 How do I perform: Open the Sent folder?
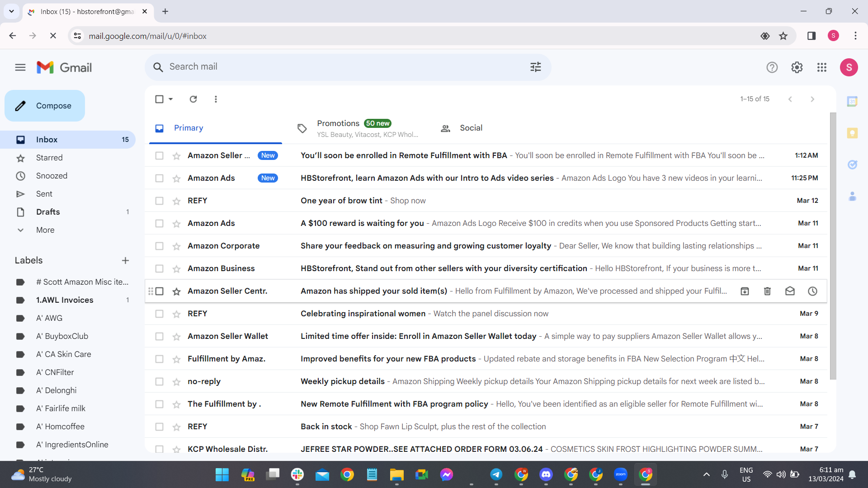(x=44, y=194)
